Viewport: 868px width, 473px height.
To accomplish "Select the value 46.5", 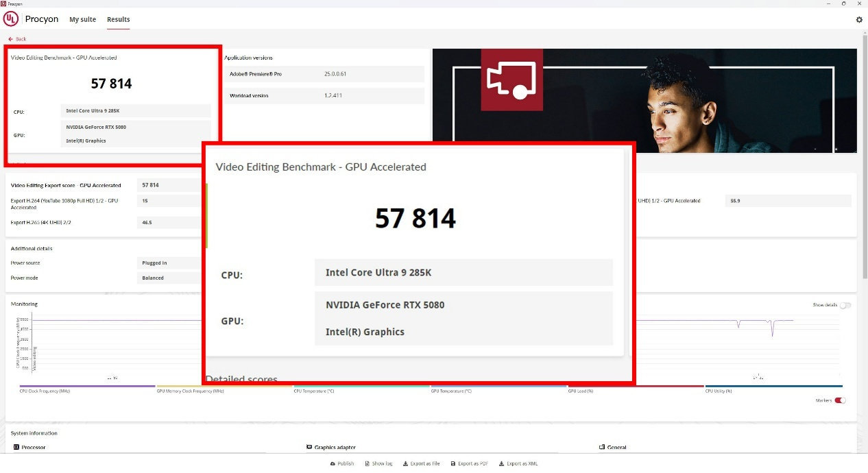I will [x=147, y=223].
